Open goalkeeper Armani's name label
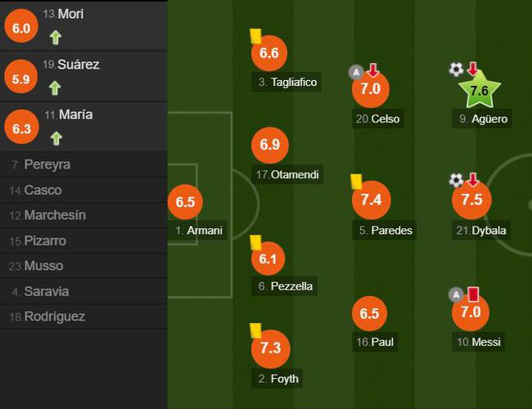 [x=204, y=231]
